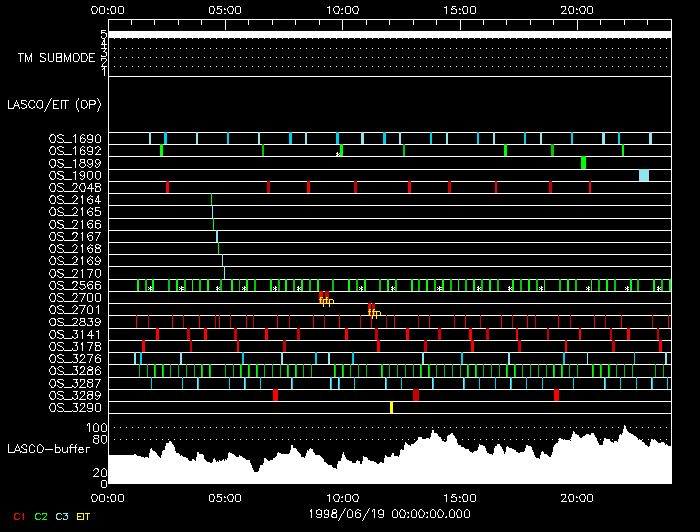Select the blue C3 legend entry
The image size is (700, 532).
62,517
